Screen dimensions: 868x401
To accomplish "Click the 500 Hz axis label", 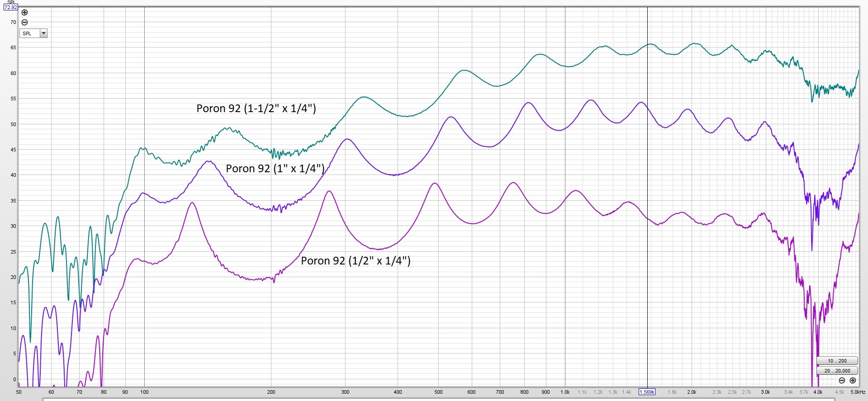I will [x=438, y=392].
